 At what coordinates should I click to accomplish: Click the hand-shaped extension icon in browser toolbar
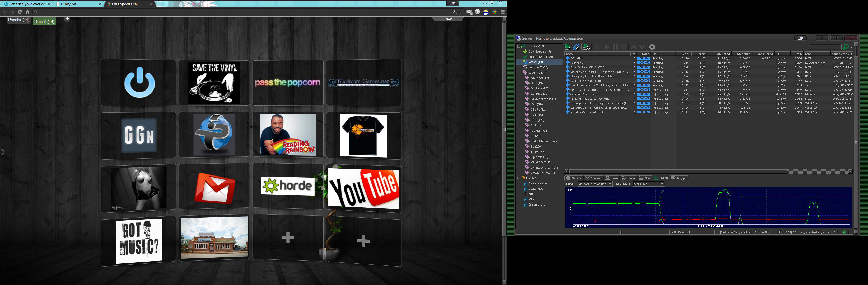point(478,12)
